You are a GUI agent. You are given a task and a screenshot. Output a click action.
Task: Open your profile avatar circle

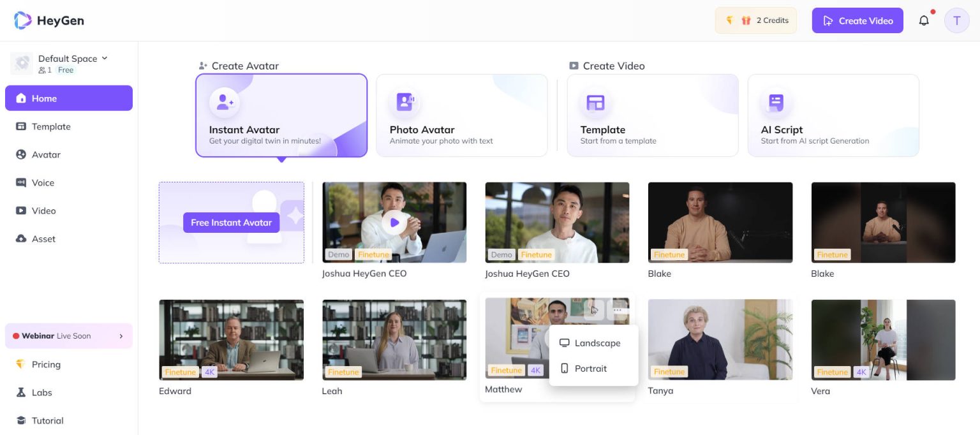click(x=956, y=20)
